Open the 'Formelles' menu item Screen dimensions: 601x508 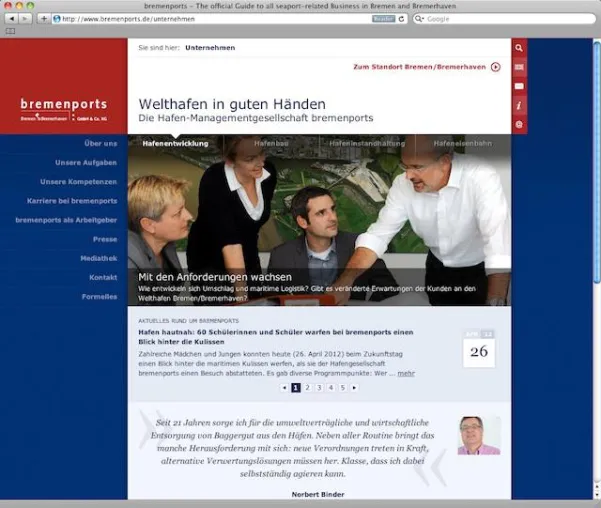tap(99, 296)
